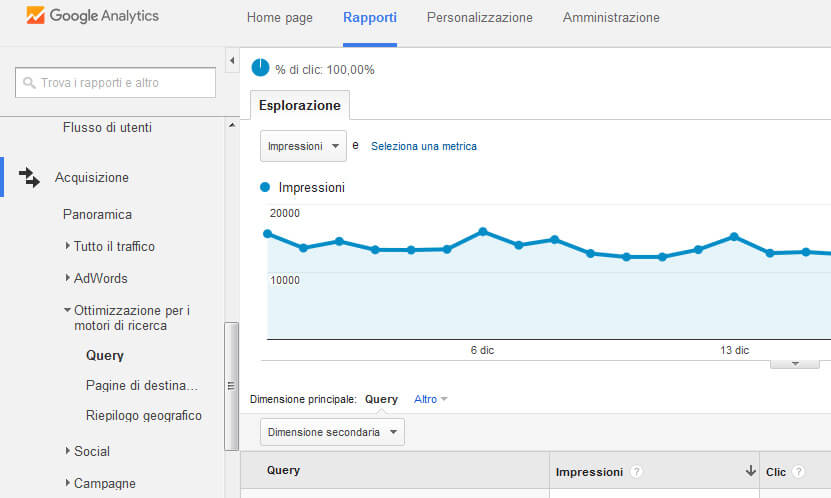Image resolution: width=831 pixels, height=498 pixels.
Task: Click the Dimensione principale label
Action: pos(303,399)
